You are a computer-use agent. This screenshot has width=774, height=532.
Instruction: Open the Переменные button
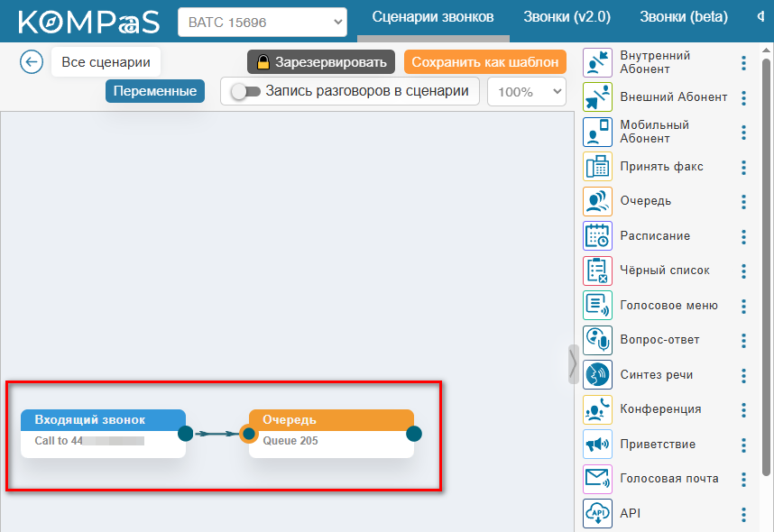[155, 91]
